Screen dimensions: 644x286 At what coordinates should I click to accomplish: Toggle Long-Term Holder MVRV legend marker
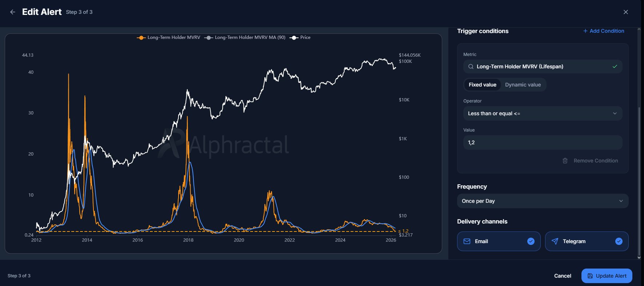[x=141, y=37]
